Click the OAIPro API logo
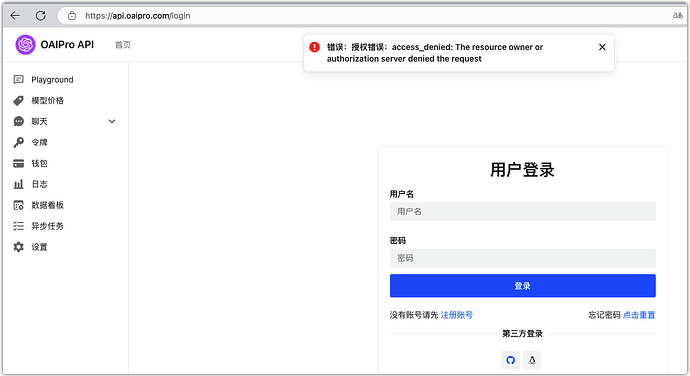690x376 pixels. pyautogui.click(x=25, y=45)
